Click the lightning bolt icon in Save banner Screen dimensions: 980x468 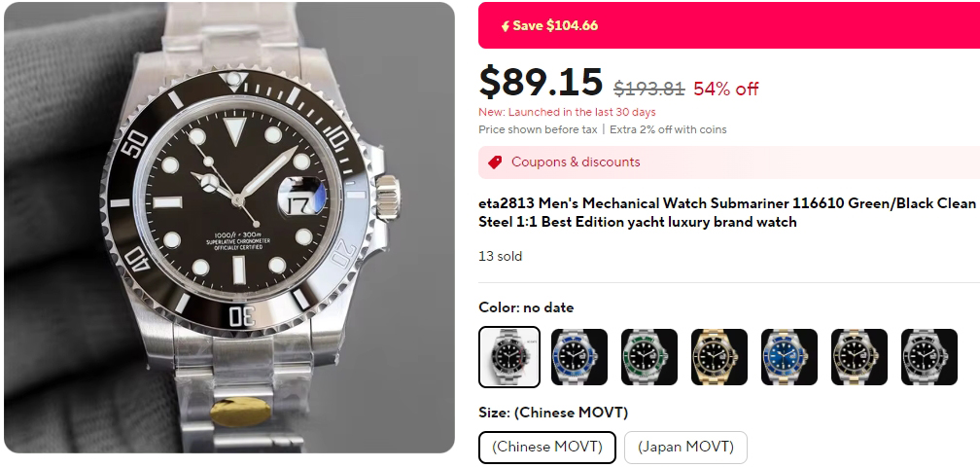pos(505,26)
